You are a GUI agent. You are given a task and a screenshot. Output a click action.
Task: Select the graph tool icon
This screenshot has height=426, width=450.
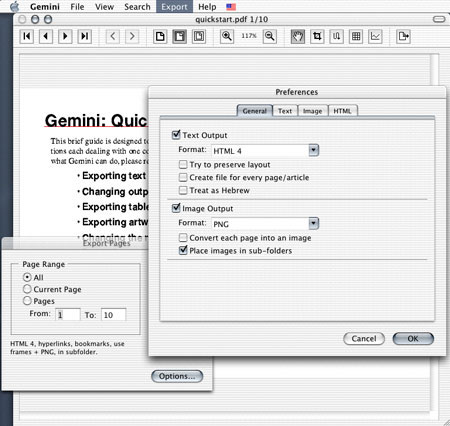click(x=375, y=36)
